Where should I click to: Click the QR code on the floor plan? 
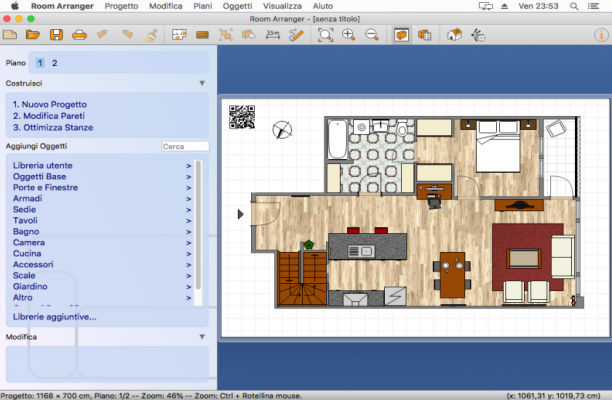point(242,117)
